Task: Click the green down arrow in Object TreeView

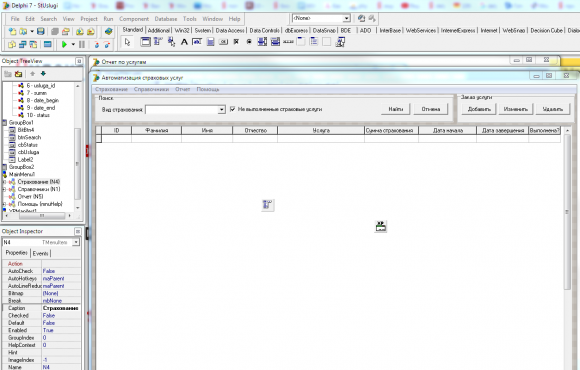Action: tap(43, 74)
